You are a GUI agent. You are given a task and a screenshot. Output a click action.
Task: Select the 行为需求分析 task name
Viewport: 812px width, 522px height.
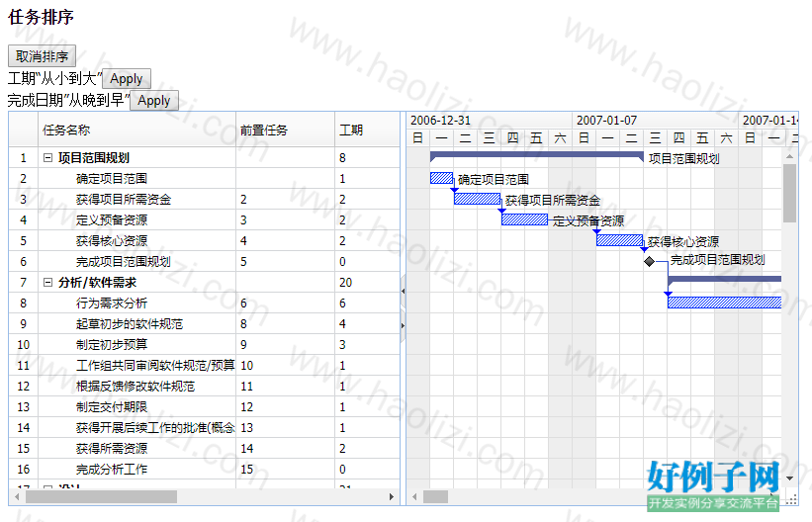[112, 303]
